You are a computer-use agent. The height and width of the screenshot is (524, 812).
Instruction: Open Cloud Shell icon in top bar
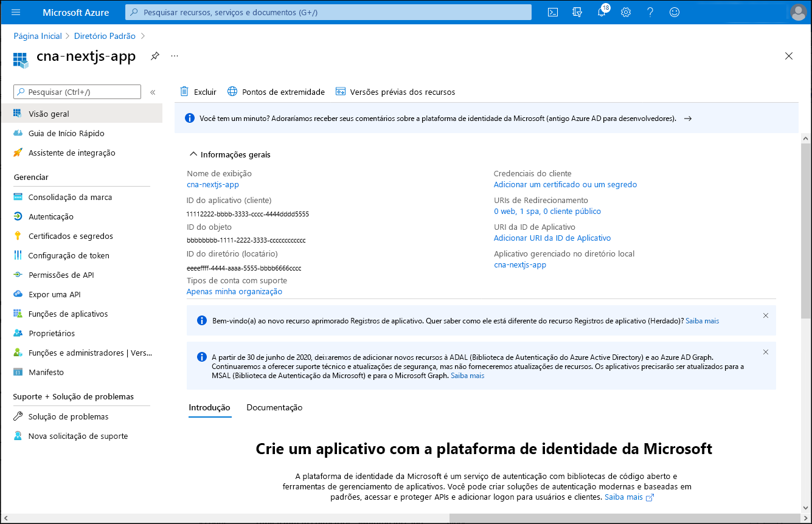553,12
